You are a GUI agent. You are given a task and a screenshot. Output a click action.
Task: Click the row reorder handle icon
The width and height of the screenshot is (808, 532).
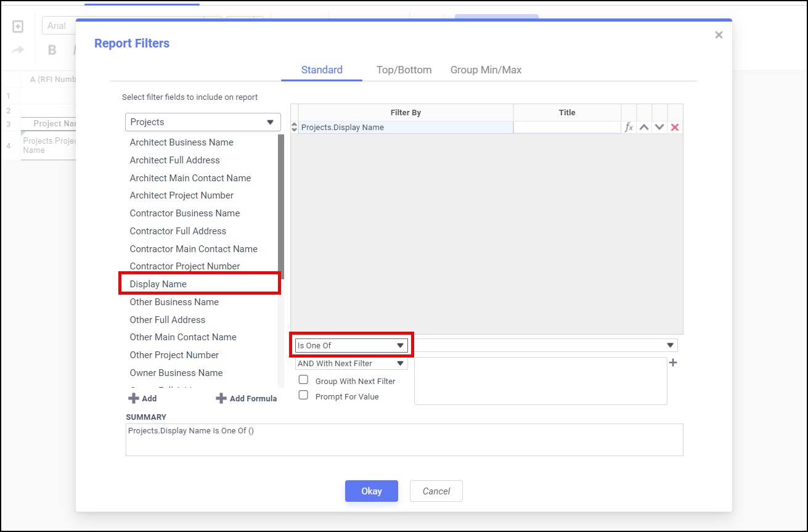pos(294,128)
